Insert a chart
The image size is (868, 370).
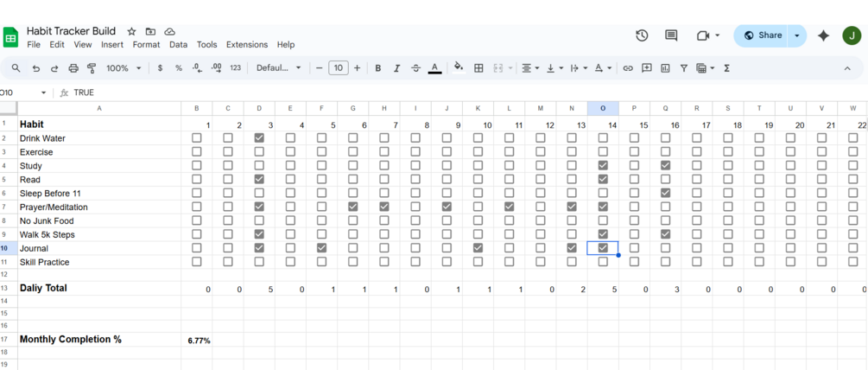point(665,68)
